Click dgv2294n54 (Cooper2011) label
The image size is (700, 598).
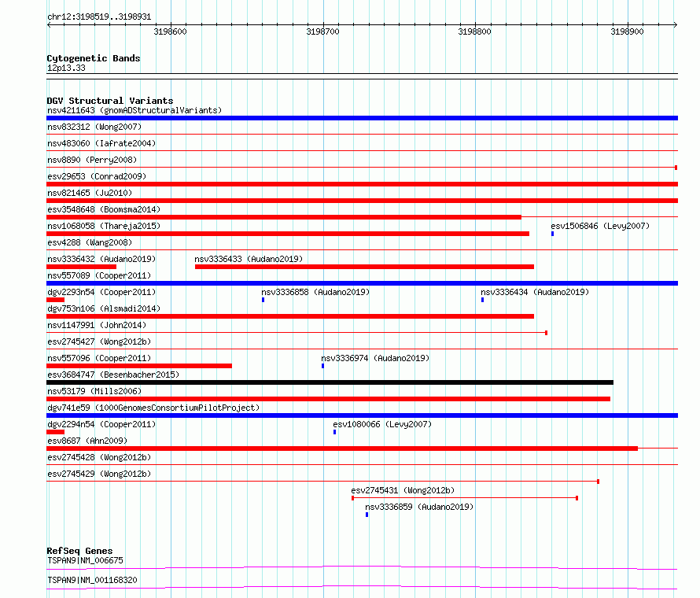pyautogui.click(x=101, y=424)
